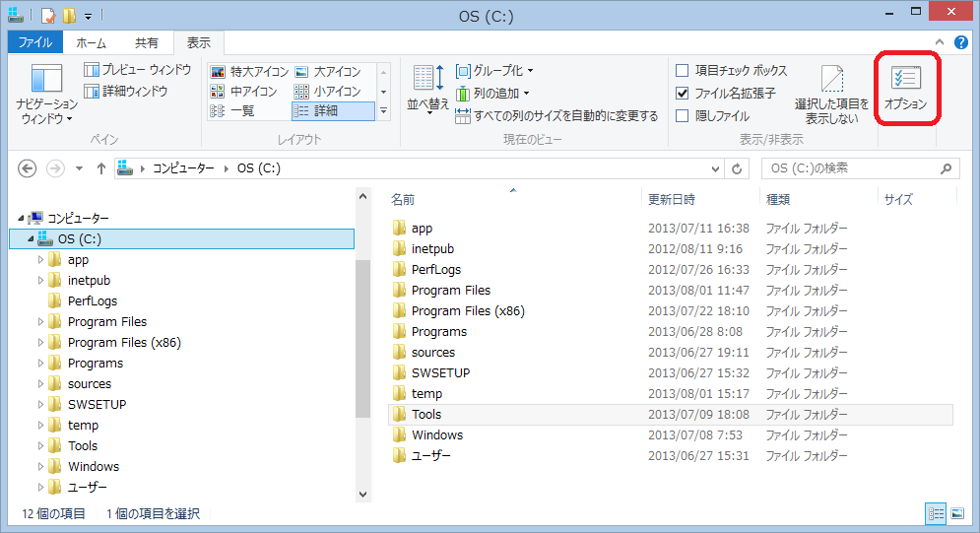Click the refresh button beside address bar

tap(737, 168)
